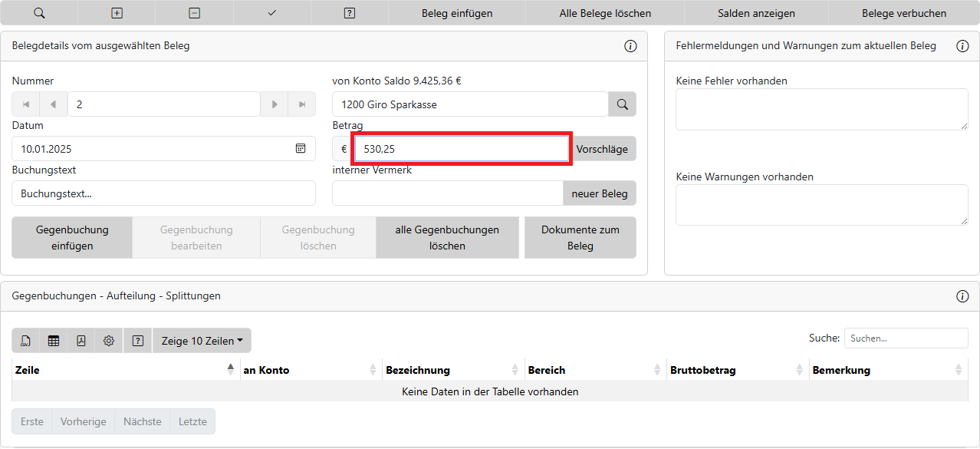
Task: Click the Gegenbuchung einfügen button
Action: [72, 238]
